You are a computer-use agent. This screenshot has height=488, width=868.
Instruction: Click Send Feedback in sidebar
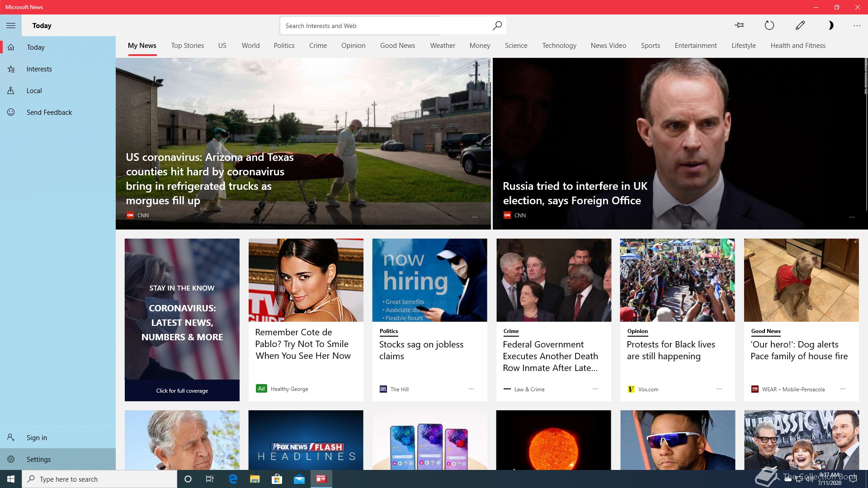pyautogui.click(x=58, y=113)
